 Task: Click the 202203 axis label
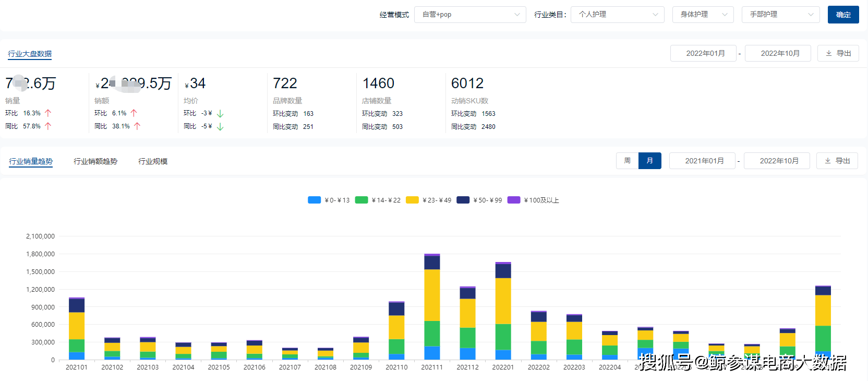pos(574,367)
